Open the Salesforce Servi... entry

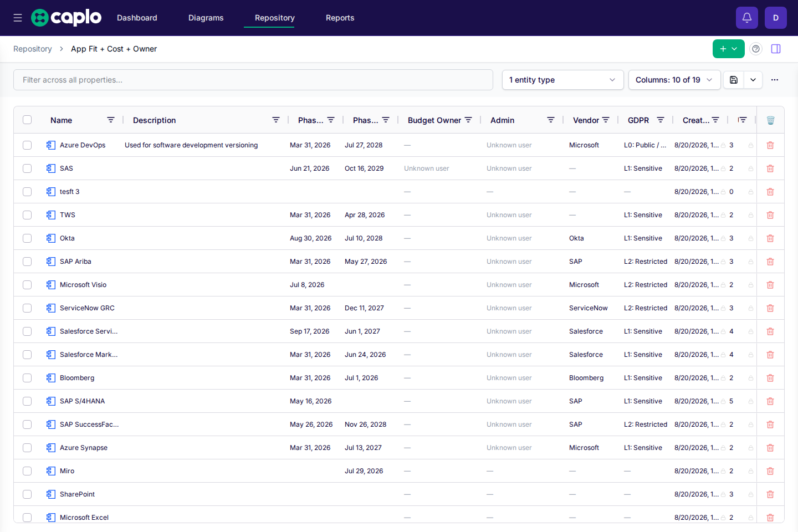pyautogui.click(x=89, y=331)
